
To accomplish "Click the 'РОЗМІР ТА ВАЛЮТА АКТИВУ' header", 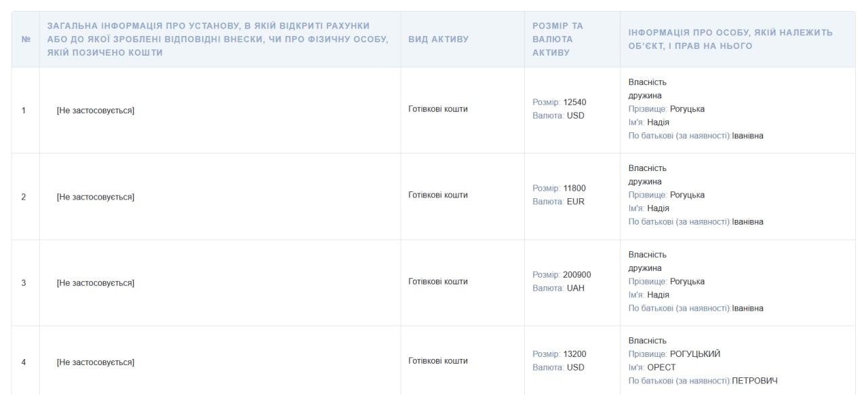I will click(557, 39).
